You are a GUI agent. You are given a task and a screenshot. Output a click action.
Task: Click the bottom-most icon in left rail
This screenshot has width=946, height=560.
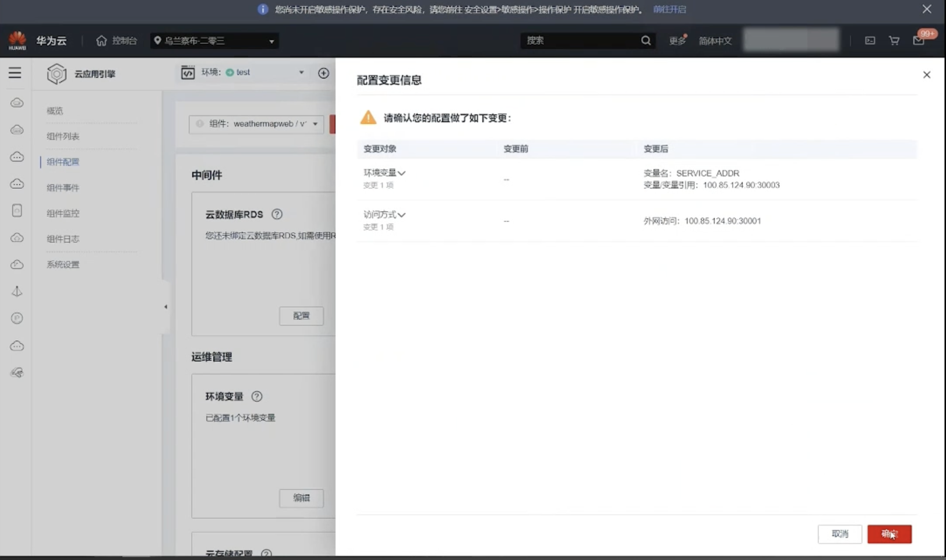click(x=17, y=373)
